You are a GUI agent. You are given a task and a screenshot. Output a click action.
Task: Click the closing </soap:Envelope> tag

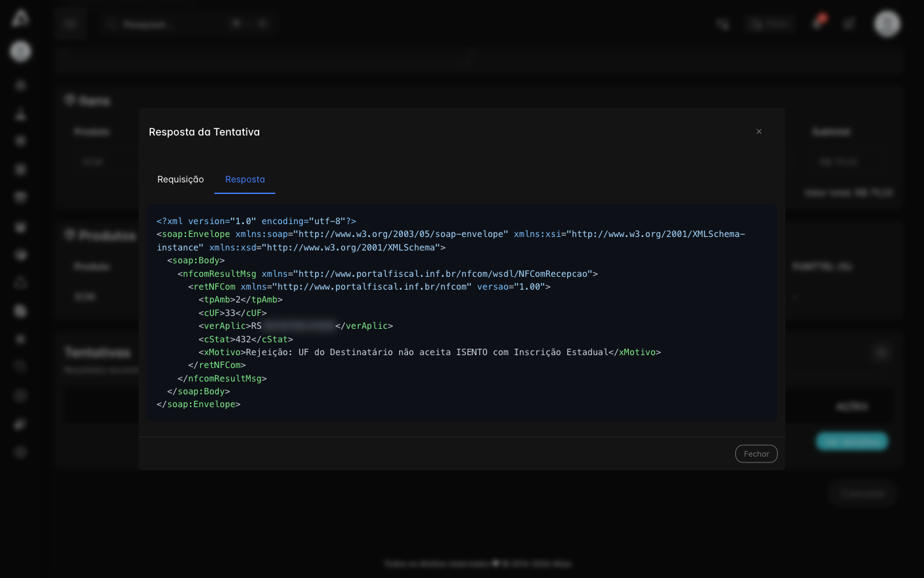pyautogui.click(x=198, y=404)
